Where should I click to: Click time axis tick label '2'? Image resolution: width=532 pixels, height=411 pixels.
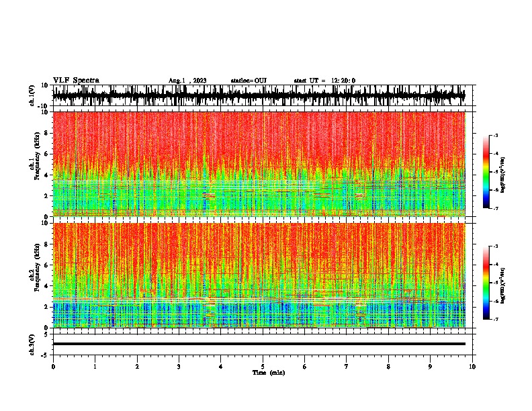pyautogui.click(x=137, y=367)
